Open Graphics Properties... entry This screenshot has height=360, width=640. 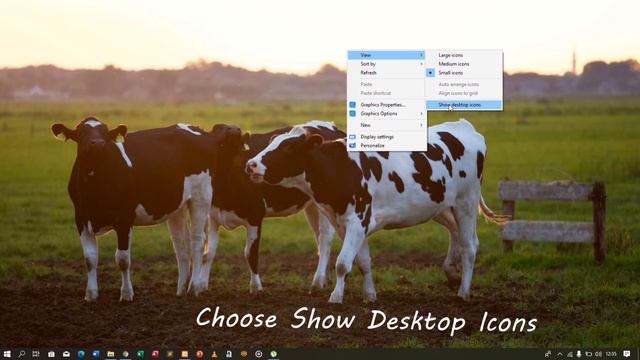386,105
